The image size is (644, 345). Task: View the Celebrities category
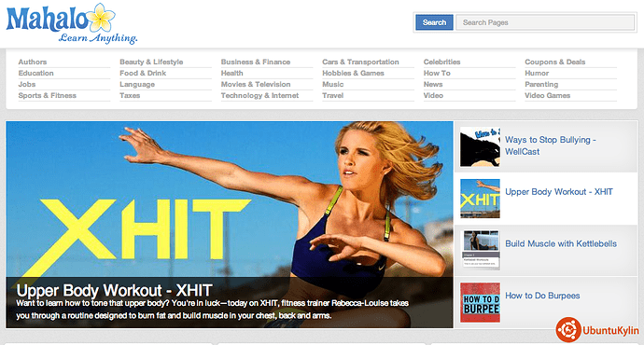click(x=441, y=62)
